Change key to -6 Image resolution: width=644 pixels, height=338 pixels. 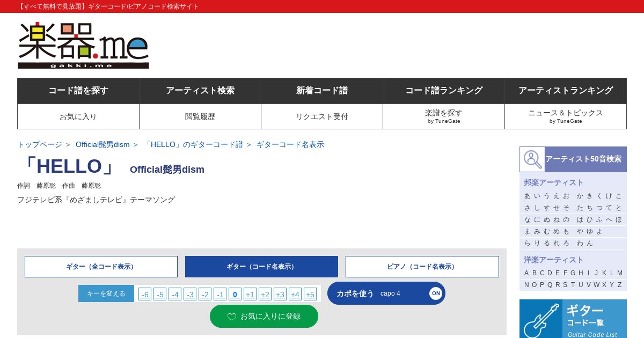click(145, 294)
